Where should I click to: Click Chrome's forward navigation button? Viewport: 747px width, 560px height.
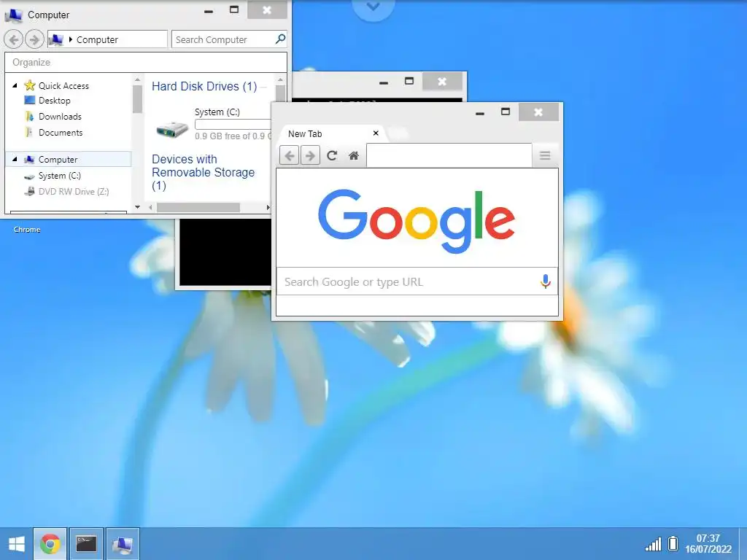point(310,156)
